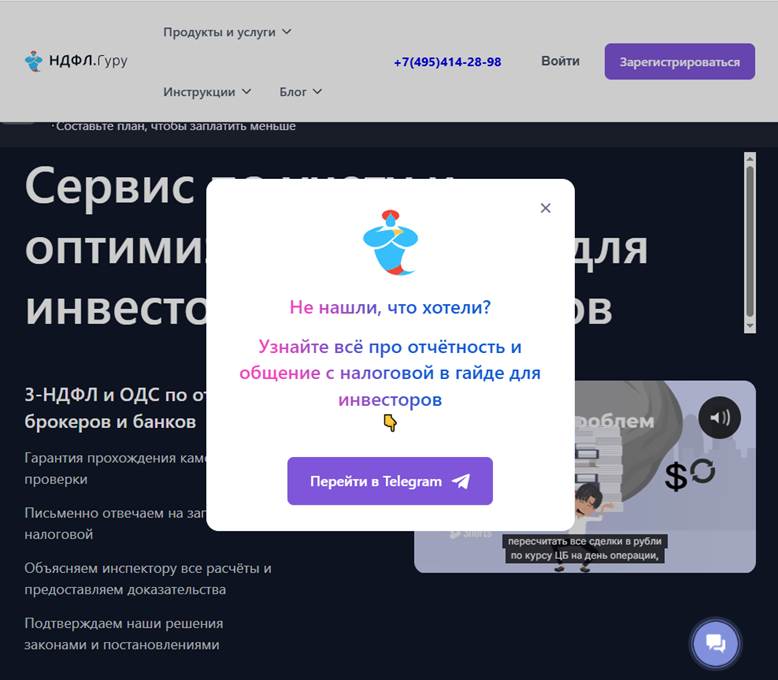Click Войти to log in
Viewport: 778px width, 680px height.
[x=560, y=61]
